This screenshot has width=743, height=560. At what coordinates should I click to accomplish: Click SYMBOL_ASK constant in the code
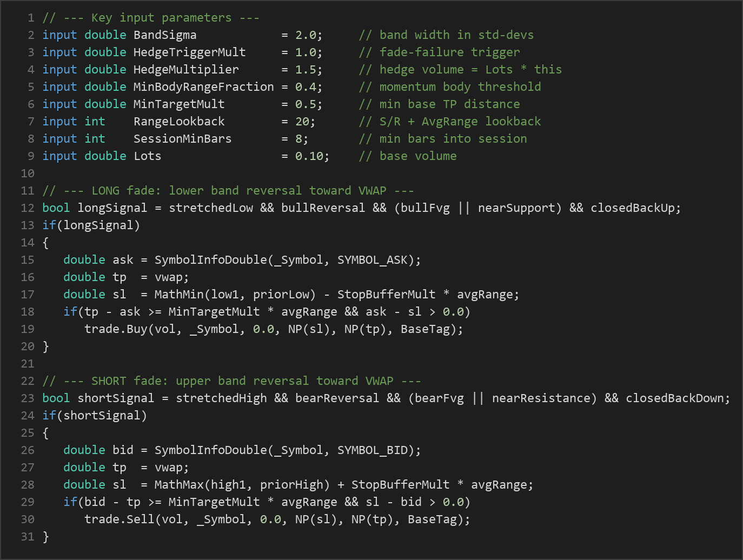tap(373, 260)
